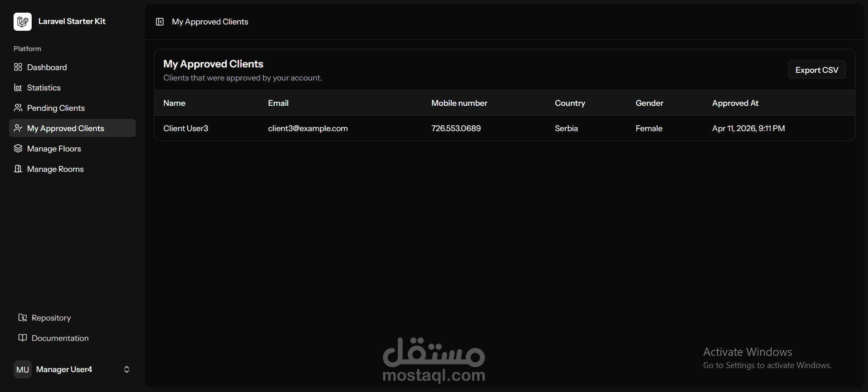This screenshot has height=392, width=868.
Task: Click the 726.553.0689 mobile number cell
Action: (456, 128)
